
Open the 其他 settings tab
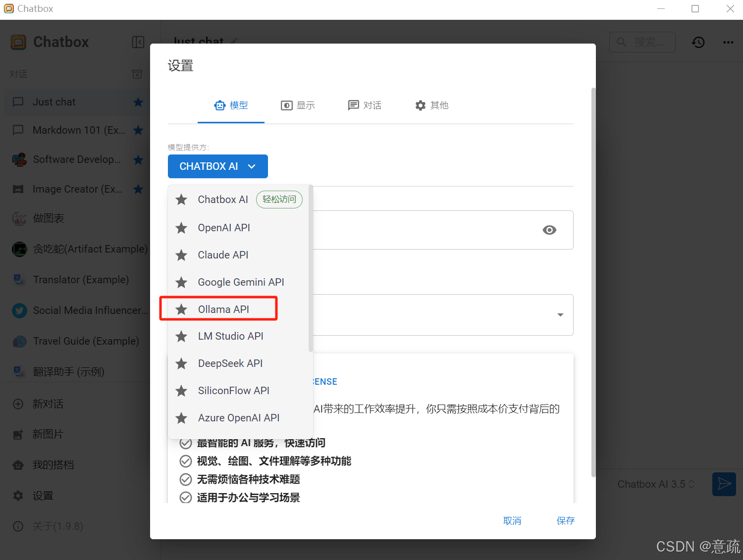[431, 105]
